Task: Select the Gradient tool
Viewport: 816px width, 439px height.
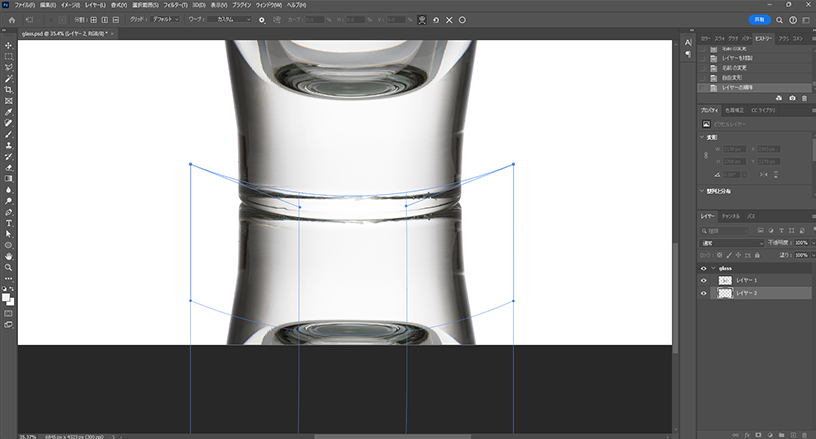Action: point(8,179)
